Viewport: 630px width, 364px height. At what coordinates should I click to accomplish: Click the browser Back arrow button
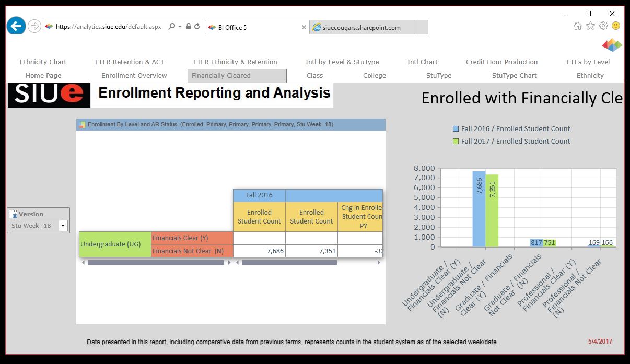16,26
